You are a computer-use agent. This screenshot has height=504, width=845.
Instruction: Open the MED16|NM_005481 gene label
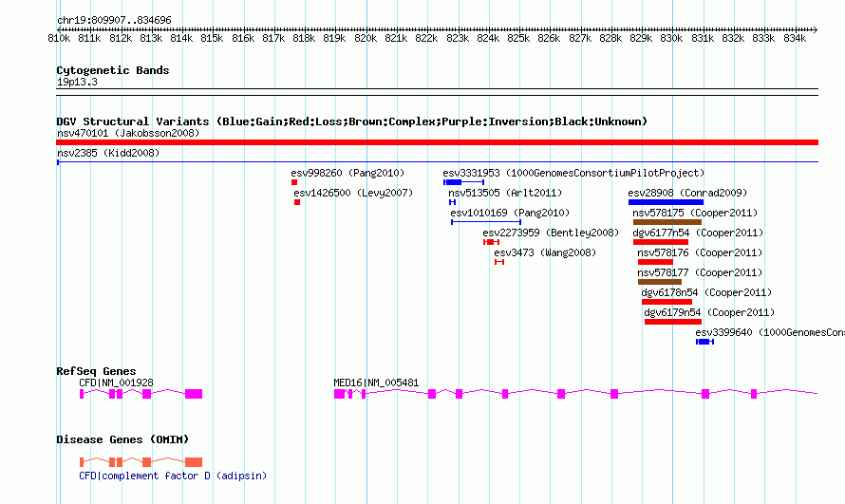[376, 383]
